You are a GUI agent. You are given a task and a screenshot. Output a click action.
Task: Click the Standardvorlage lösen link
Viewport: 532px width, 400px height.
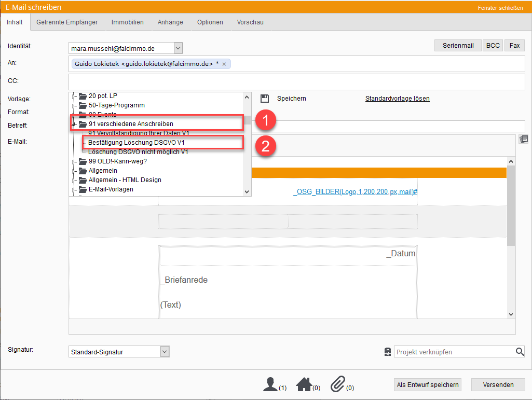coord(397,99)
